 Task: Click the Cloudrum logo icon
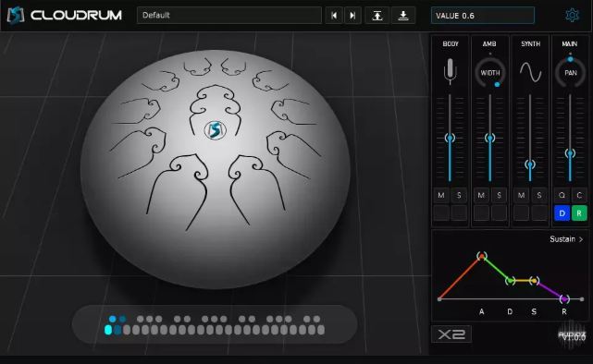point(16,16)
